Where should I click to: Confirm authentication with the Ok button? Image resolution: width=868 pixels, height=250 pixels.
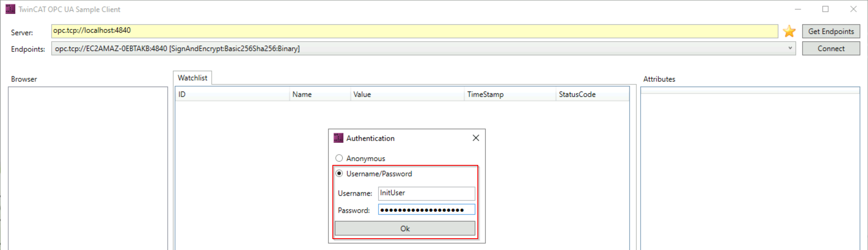click(405, 228)
